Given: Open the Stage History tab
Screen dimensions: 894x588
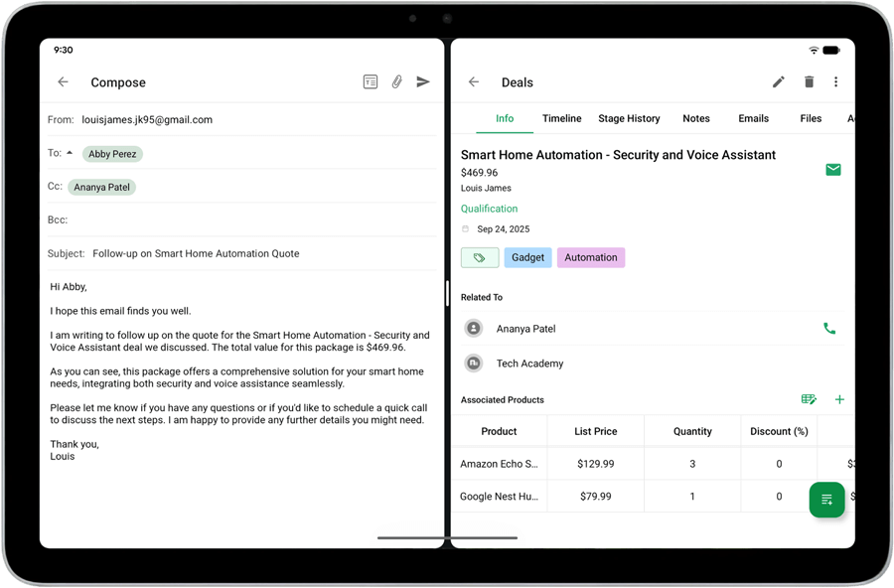Looking at the screenshot, I should coord(629,118).
